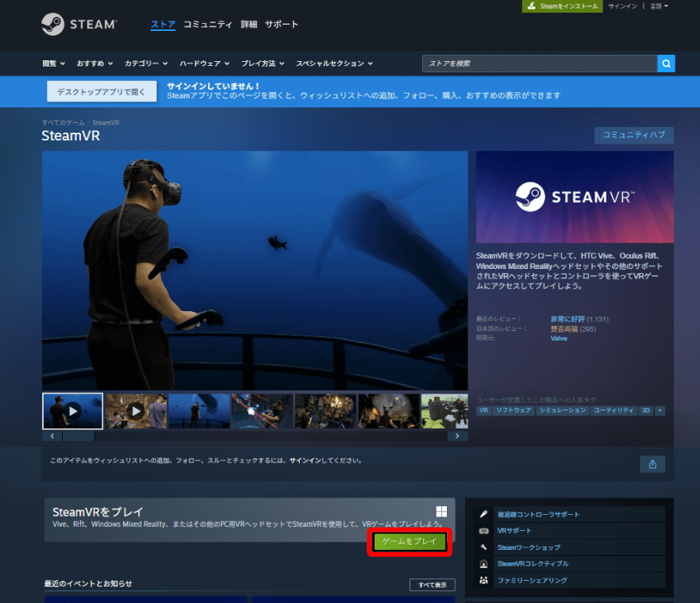Click the tracked controller support wrench icon
This screenshot has height=603, width=700.
pyautogui.click(x=483, y=514)
